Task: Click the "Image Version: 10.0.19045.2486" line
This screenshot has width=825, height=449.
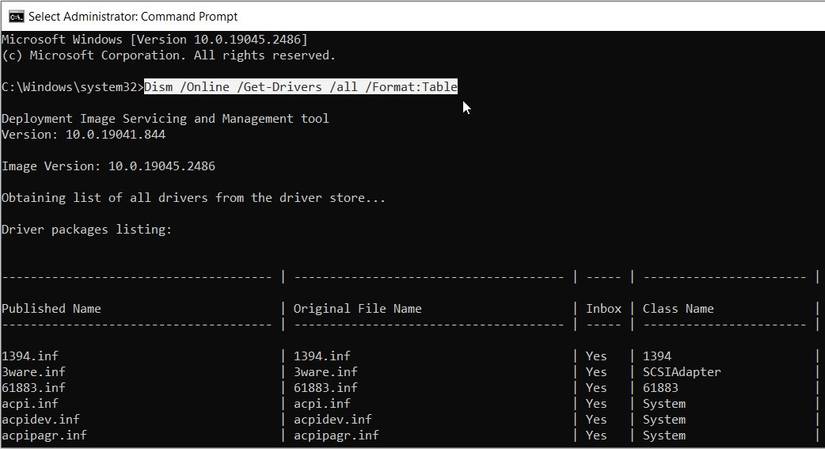Action: (x=108, y=166)
